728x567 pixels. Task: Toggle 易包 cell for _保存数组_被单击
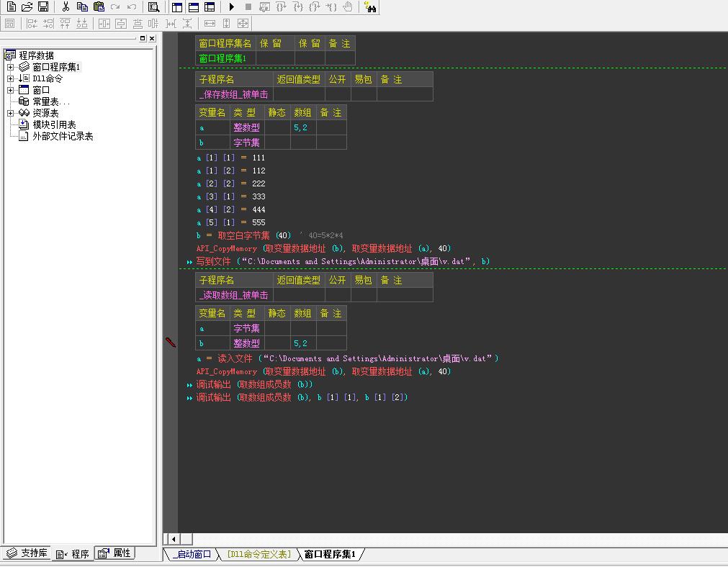(x=364, y=94)
